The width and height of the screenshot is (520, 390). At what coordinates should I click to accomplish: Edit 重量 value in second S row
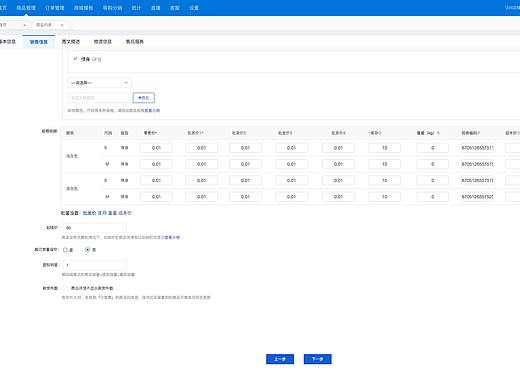[x=432, y=180]
